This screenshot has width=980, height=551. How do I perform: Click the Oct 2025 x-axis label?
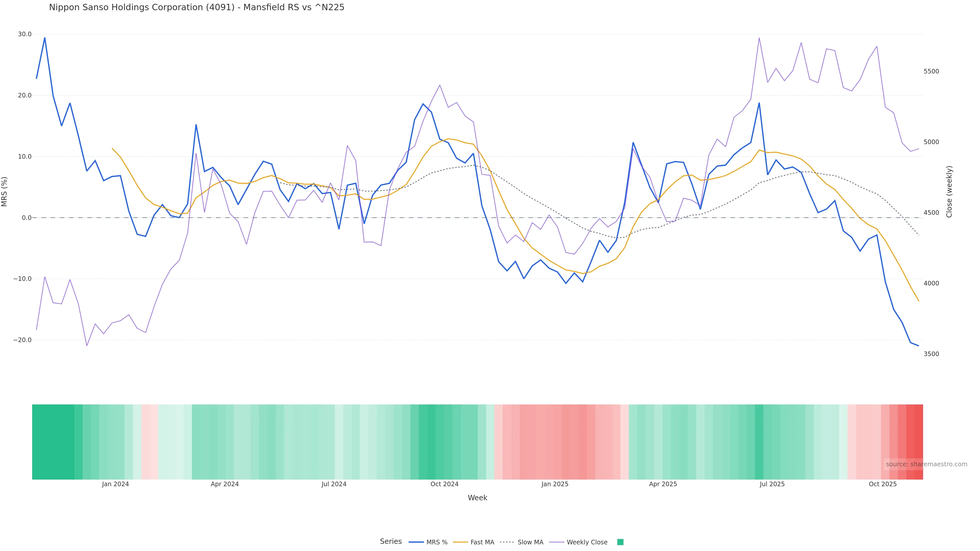pyautogui.click(x=883, y=484)
